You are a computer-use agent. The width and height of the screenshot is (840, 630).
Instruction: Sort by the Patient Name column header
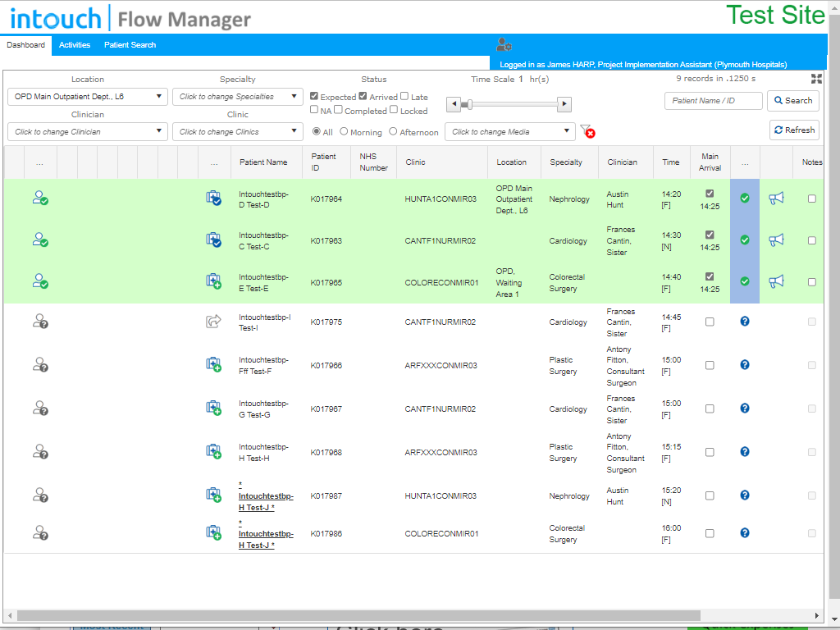[x=263, y=162]
